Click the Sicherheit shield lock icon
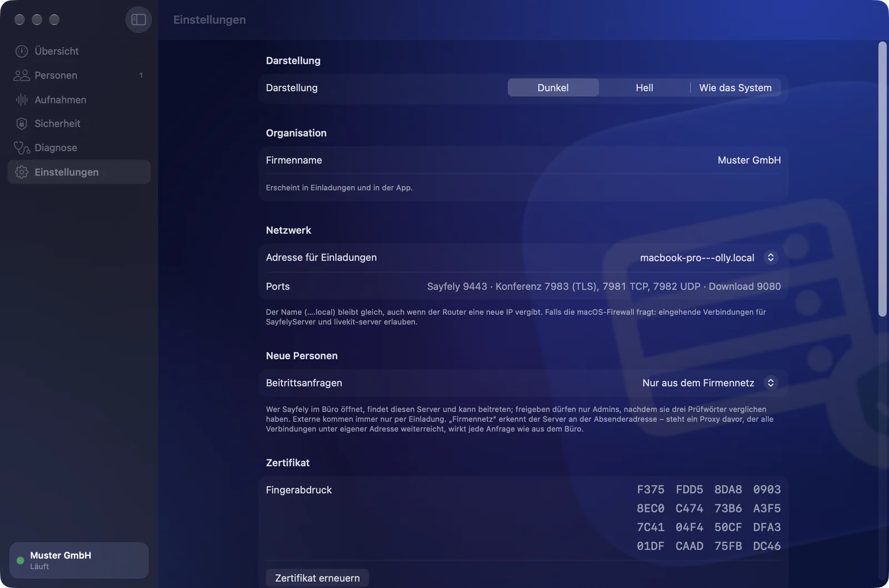The height and width of the screenshot is (588, 889). coord(22,123)
